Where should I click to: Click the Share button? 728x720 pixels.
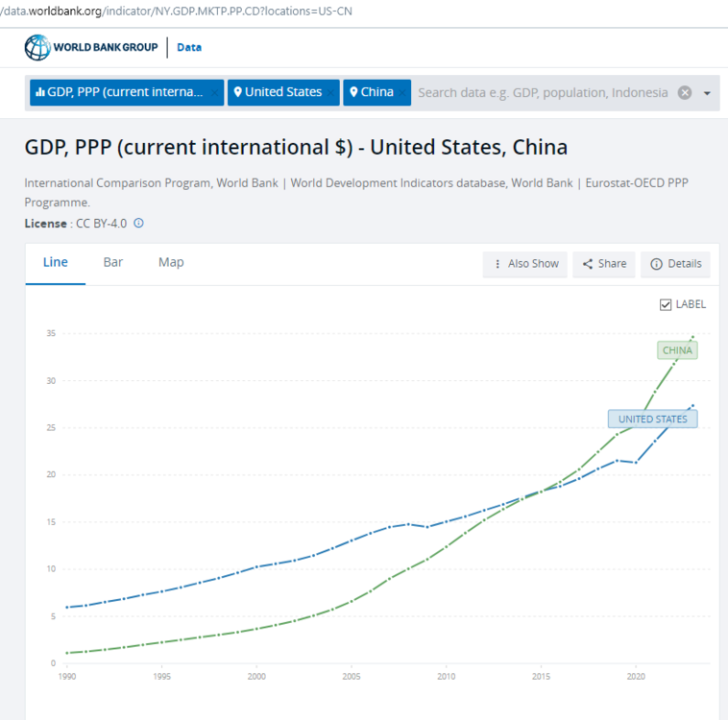point(603,264)
